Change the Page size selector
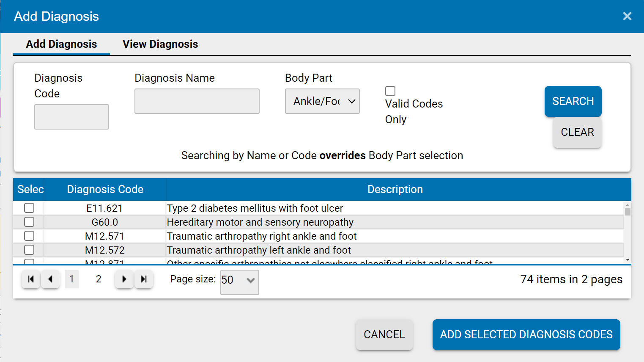This screenshot has height=362, width=644. (x=239, y=282)
